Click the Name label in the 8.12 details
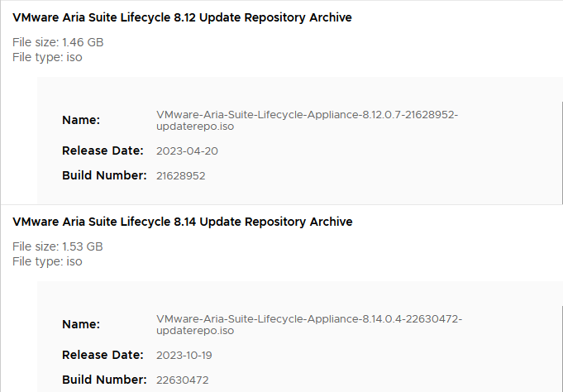 [x=81, y=120]
